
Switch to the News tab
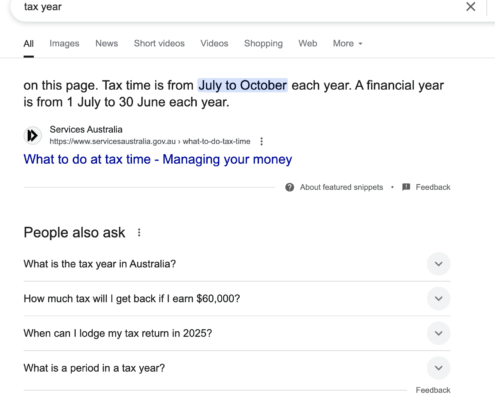pos(107,43)
